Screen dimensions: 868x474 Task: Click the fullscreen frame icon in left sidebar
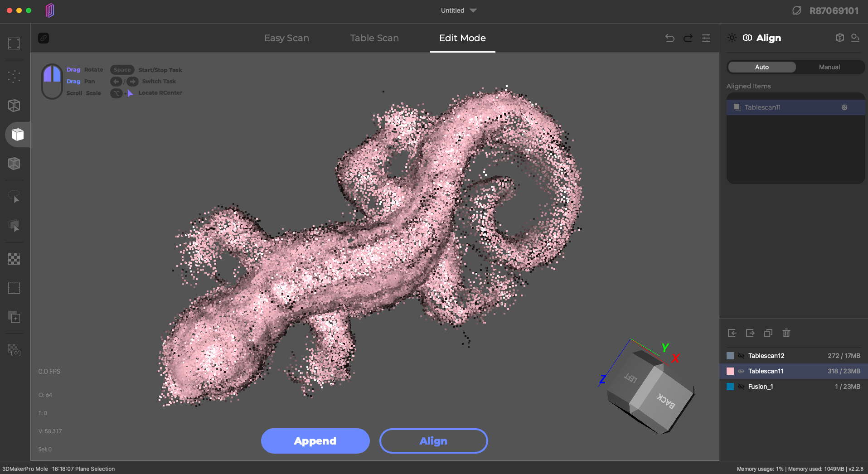coord(14,44)
